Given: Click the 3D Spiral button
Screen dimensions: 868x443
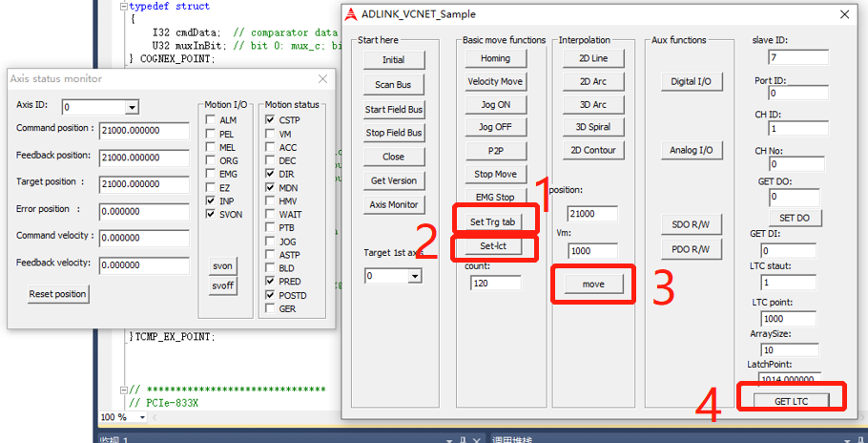Looking at the screenshot, I should coord(593,127).
